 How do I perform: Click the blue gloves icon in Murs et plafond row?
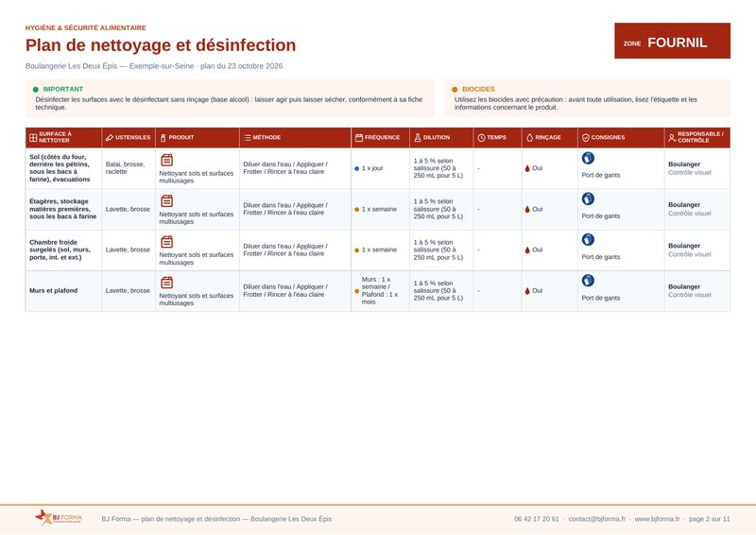pyautogui.click(x=588, y=281)
